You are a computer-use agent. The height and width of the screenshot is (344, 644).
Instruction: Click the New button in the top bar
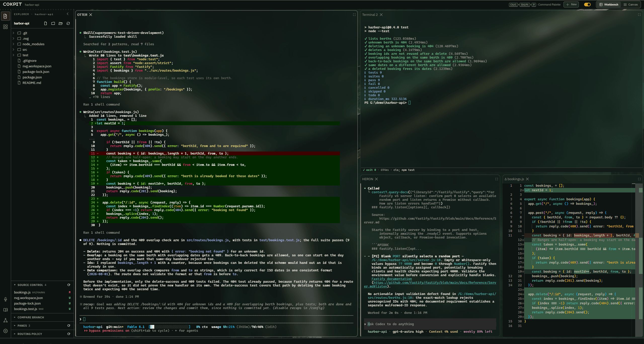[x=571, y=5]
